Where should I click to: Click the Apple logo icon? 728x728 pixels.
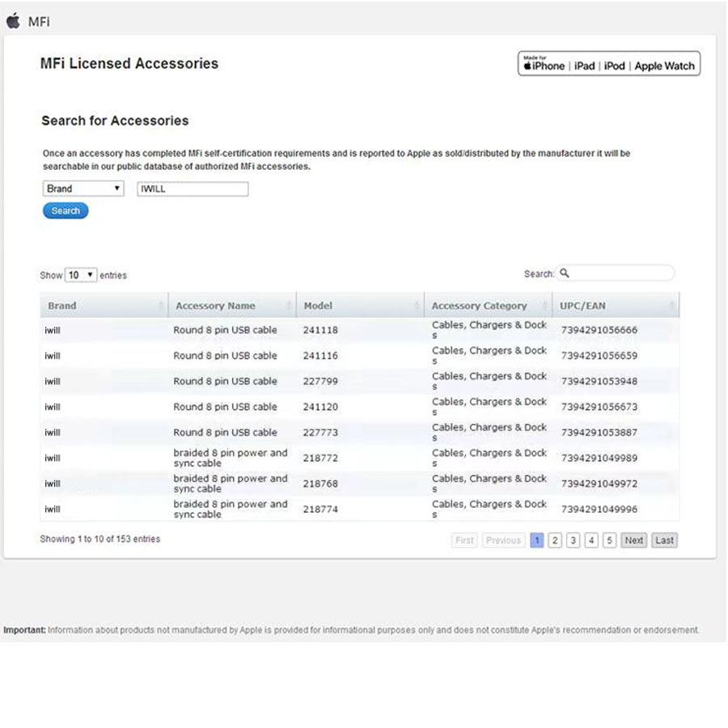[x=13, y=21]
